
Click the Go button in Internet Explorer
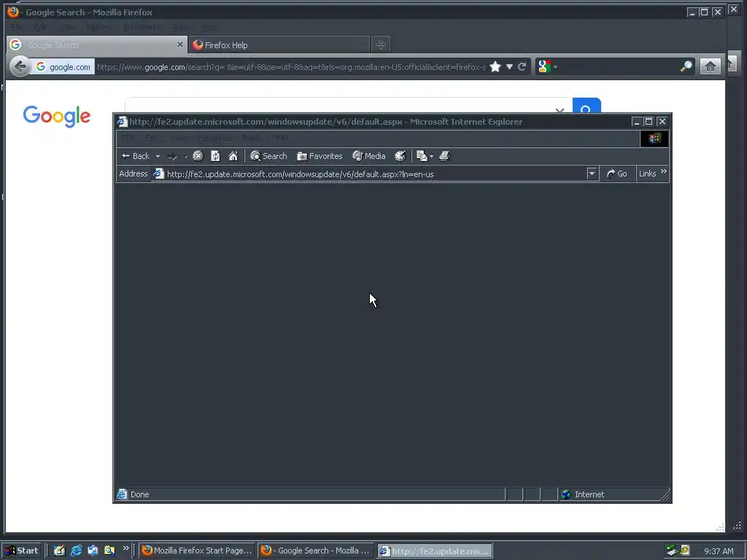point(616,174)
